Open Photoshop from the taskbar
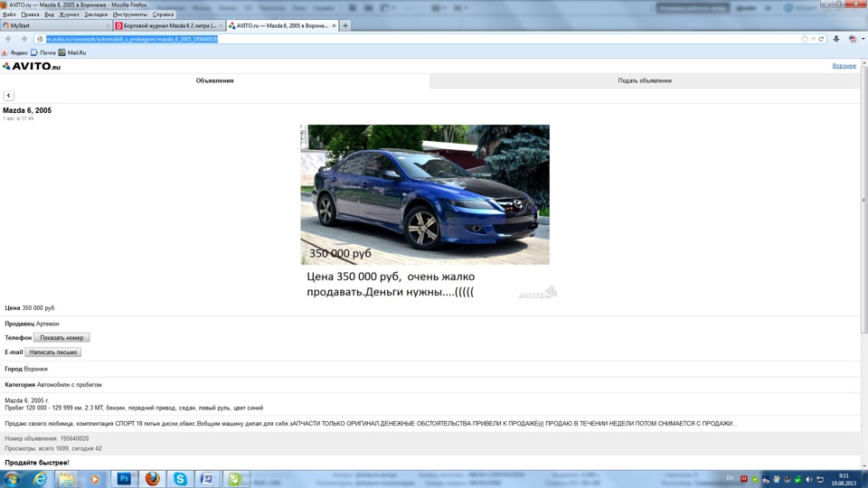 pos(124,479)
